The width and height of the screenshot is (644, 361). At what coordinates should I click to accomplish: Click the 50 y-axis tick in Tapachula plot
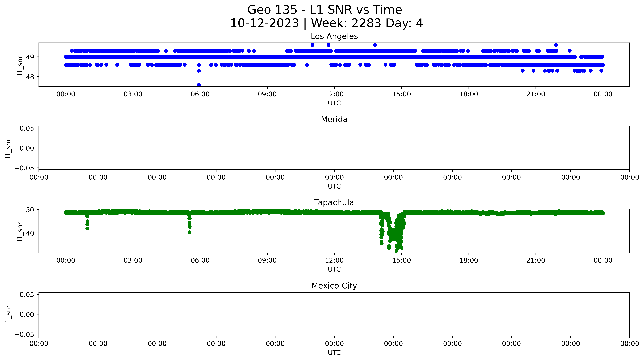click(30, 210)
